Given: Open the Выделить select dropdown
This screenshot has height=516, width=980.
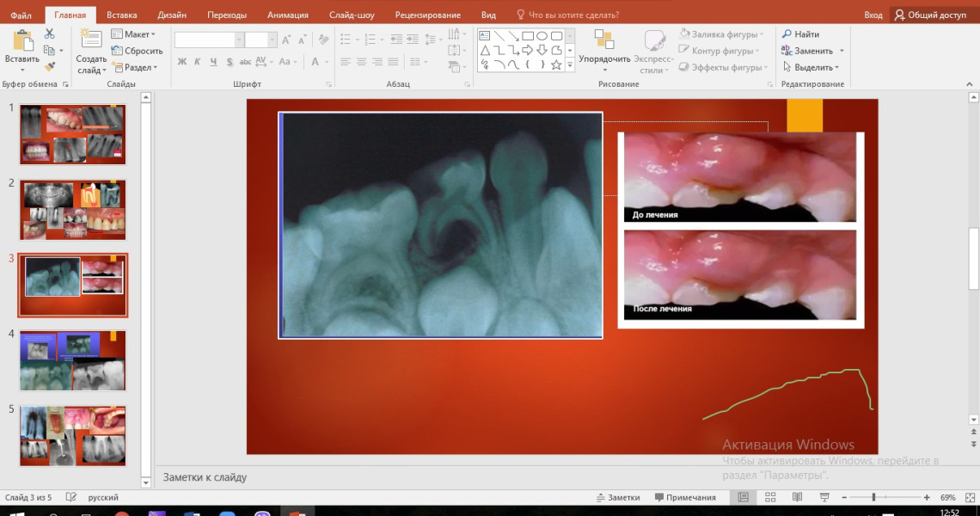Looking at the screenshot, I should [x=810, y=67].
